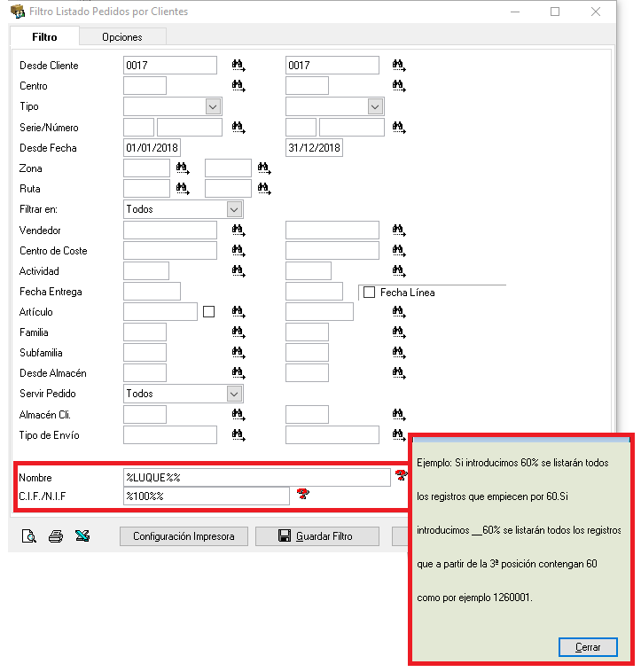Open lookup for first Desde Almacén field
This screenshot has height=672, width=641.
[x=238, y=373]
